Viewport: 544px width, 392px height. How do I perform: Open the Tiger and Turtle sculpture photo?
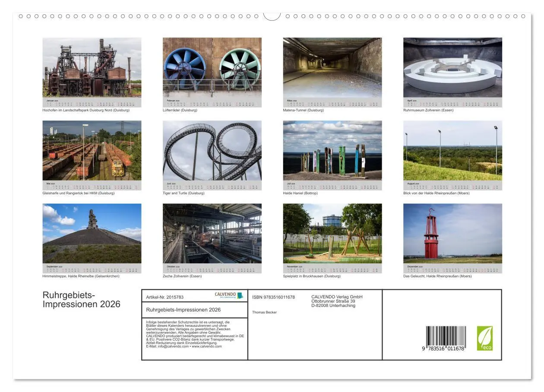pyautogui.click(x=212, y=150)
